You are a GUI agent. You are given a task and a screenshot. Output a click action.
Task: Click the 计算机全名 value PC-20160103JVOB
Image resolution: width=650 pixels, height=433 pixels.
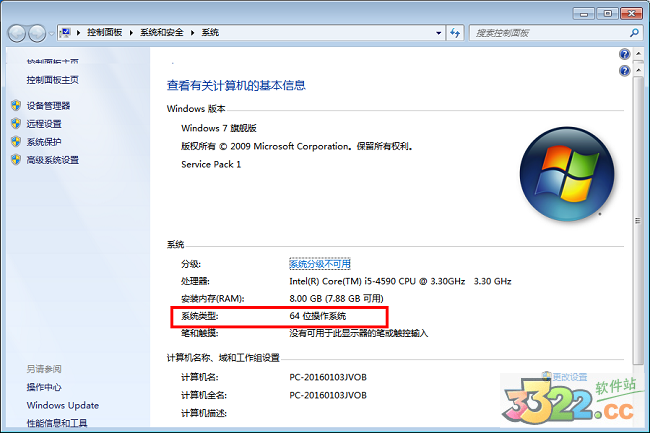coord(328,395)
